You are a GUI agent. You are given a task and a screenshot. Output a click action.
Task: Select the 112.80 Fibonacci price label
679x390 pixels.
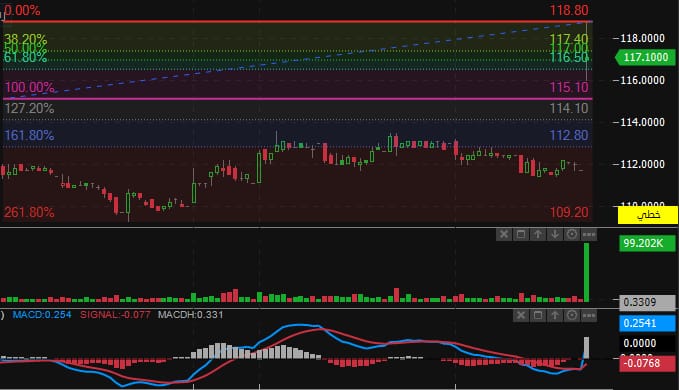[x=569, y=135]
